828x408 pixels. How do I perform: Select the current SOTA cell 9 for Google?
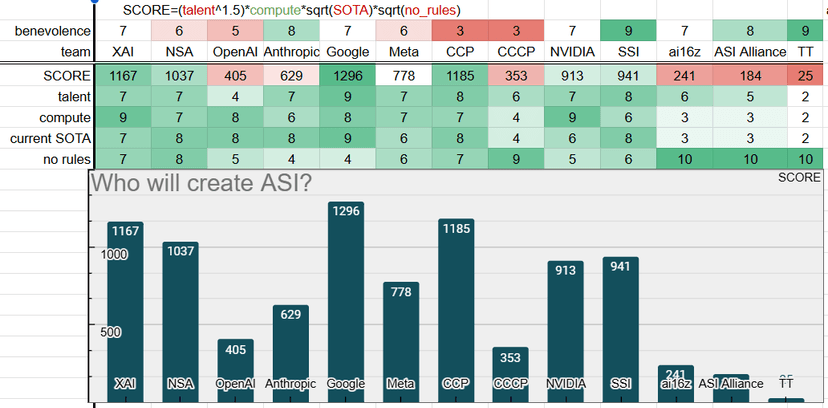coord(347,138)
